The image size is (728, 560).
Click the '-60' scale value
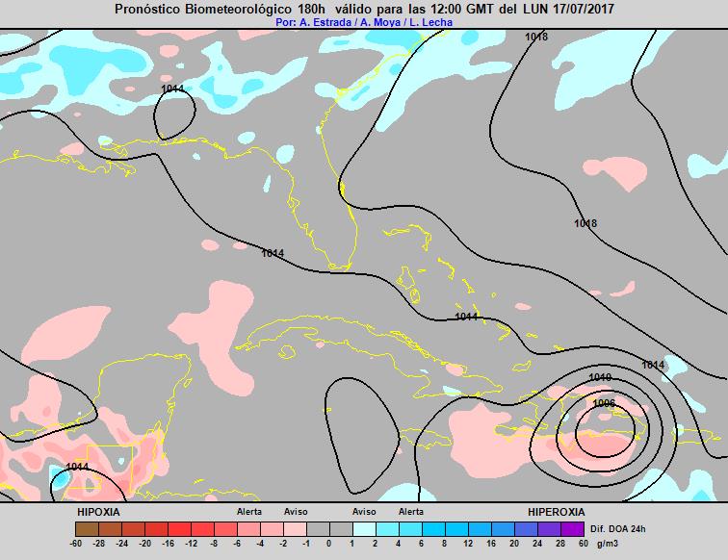coord(75,544)
